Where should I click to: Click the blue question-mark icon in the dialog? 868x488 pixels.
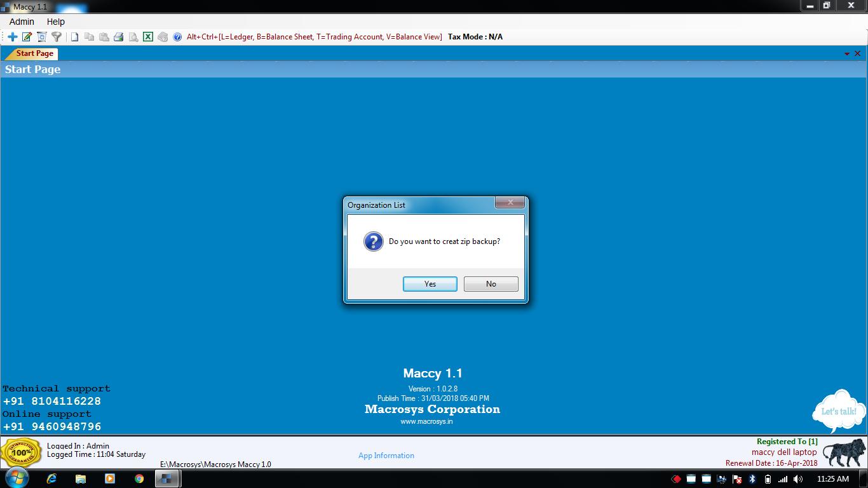[x=373, y=241]
